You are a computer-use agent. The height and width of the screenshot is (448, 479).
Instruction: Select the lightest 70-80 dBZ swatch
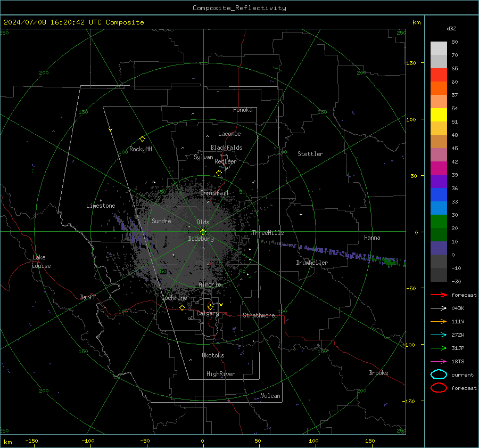(439, 48)
